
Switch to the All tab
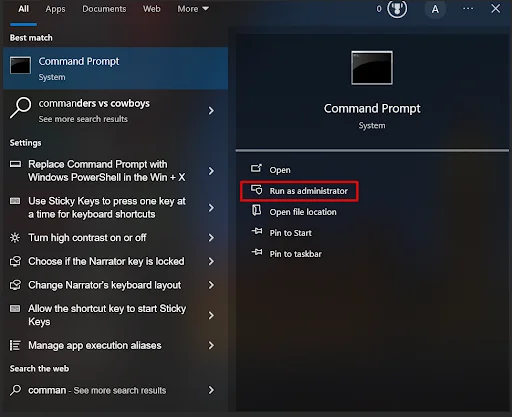23,9
